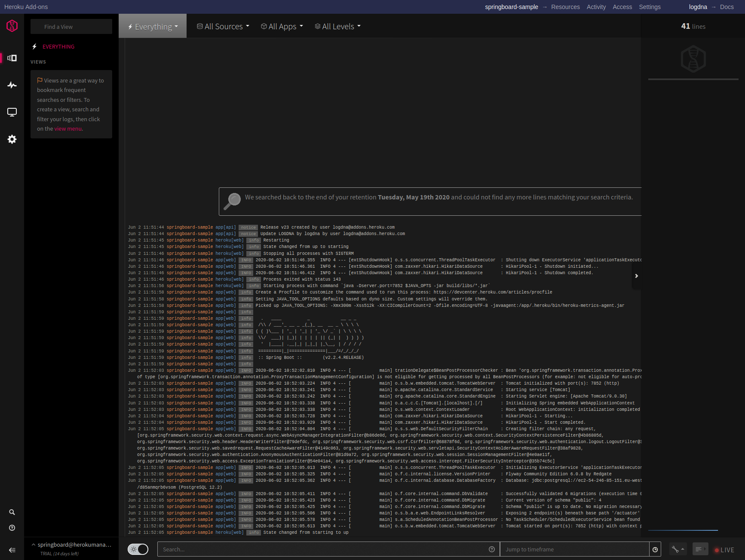Open the screens monitor icon in the sidebar
The width and height of the screenshot is (745, 560).
click(x=12, y=112)
